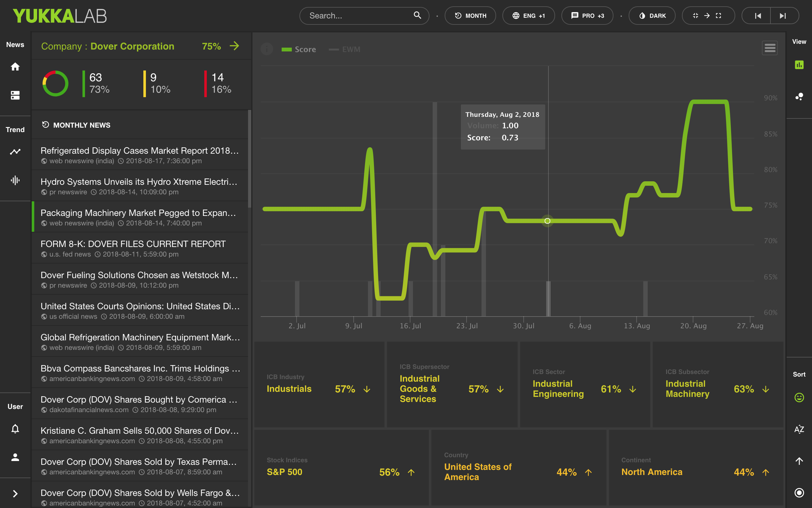This screenshot has width=812, height=508.
Task: Skip to previous with the back control
Action: [x=757, y=16]
